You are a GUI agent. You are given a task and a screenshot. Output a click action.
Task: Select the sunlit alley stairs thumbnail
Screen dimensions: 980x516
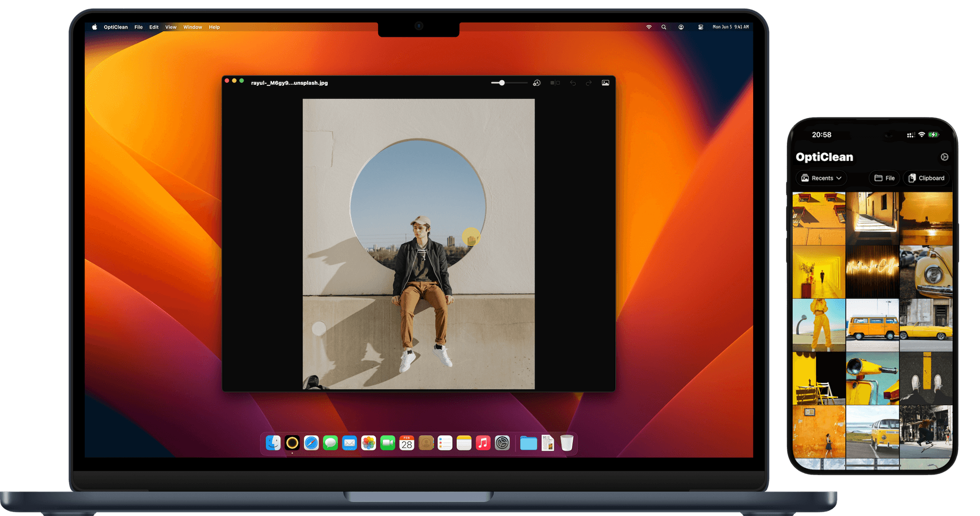tap(872, 219)
